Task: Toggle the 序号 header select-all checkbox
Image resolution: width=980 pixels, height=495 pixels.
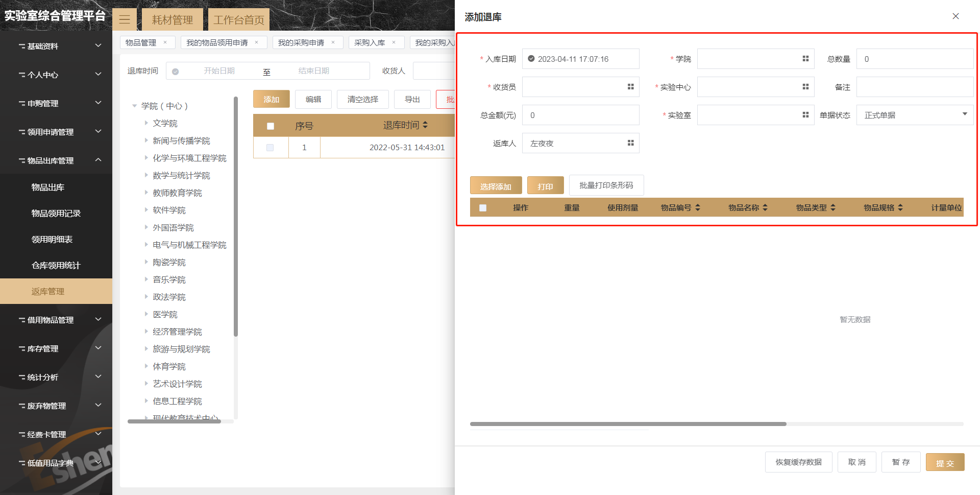Action: [x=271, y=126]
